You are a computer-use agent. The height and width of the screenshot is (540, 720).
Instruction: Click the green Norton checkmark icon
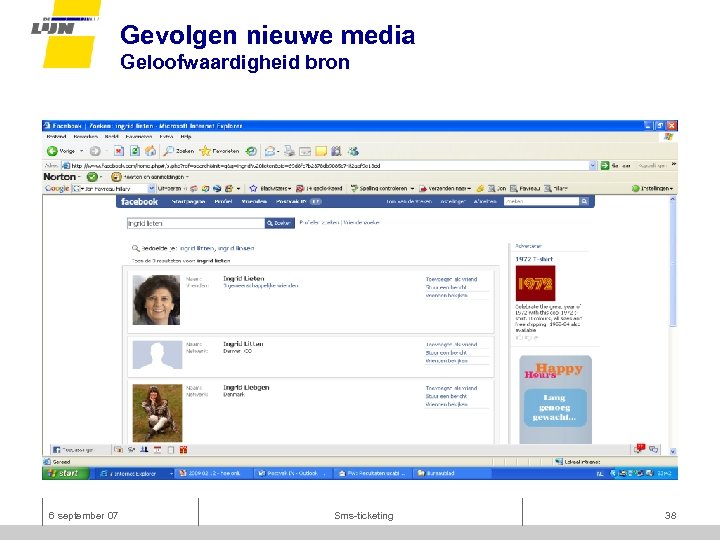(x=92, y=176)
